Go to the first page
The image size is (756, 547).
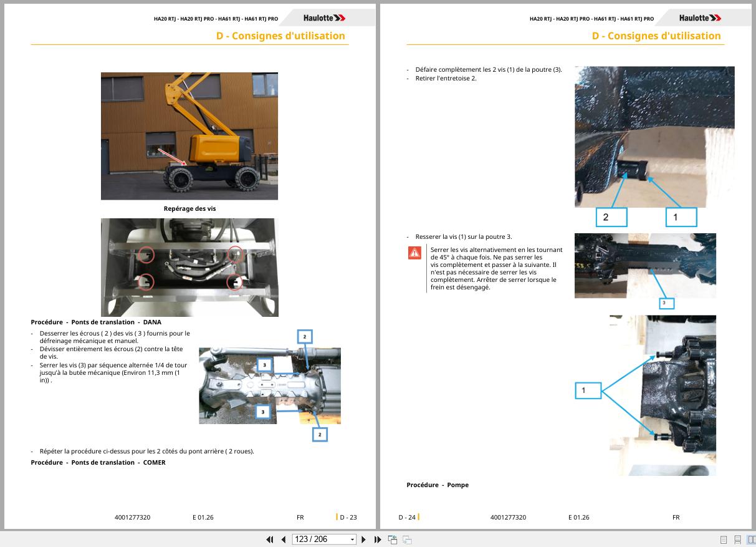pyautogui.click(x=270, y=540)
